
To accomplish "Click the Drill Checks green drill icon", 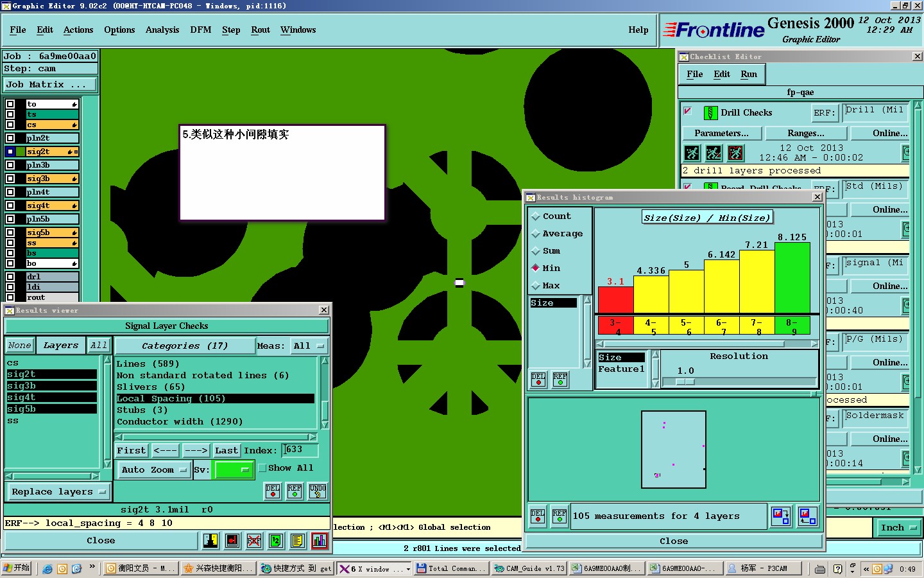I will [x=710, y=113].
